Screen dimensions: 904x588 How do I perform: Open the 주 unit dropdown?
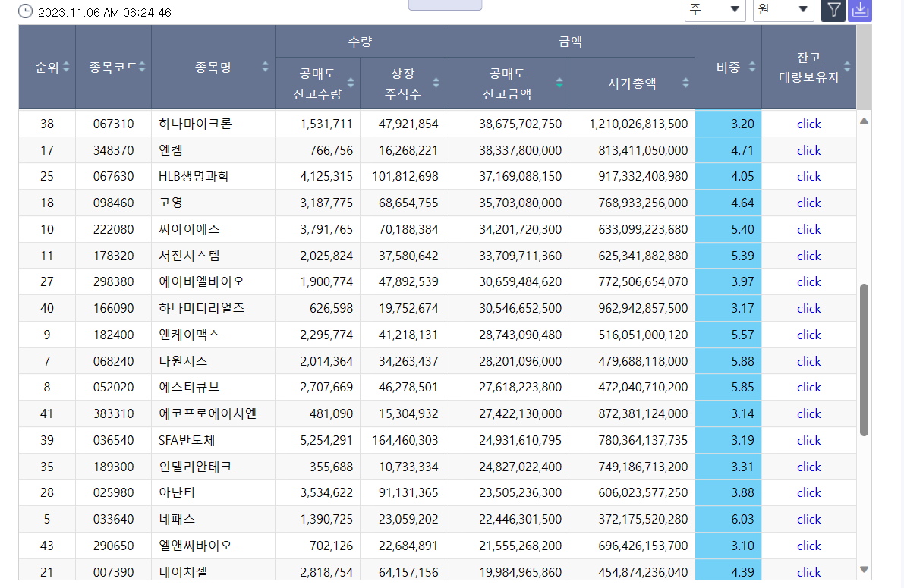pos(715,10)
